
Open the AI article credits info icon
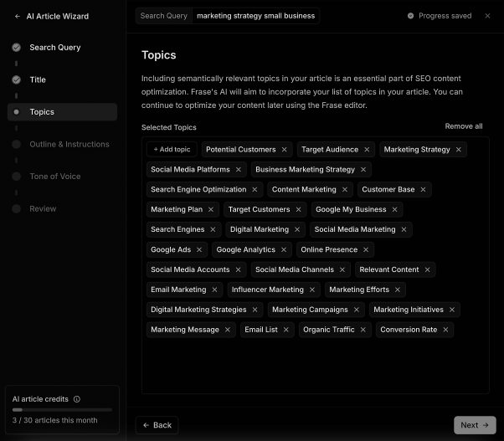[77, 399]
